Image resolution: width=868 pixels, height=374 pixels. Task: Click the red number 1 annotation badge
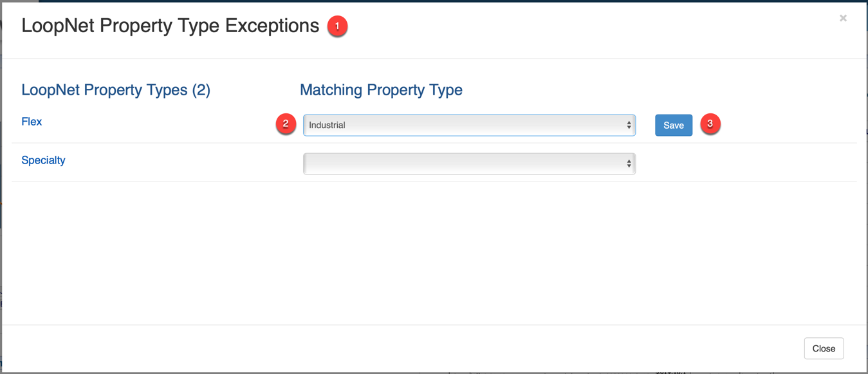click(x=337, y=26)
